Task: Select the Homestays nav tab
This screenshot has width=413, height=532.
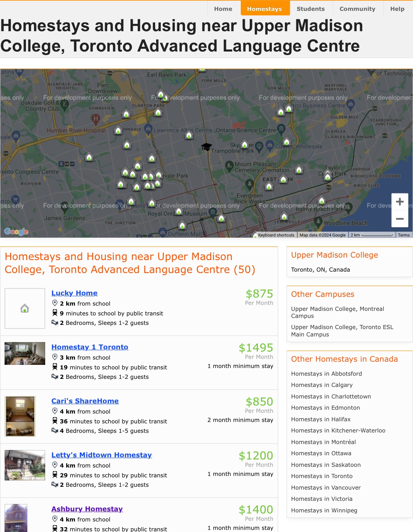Action: [264, 9]
